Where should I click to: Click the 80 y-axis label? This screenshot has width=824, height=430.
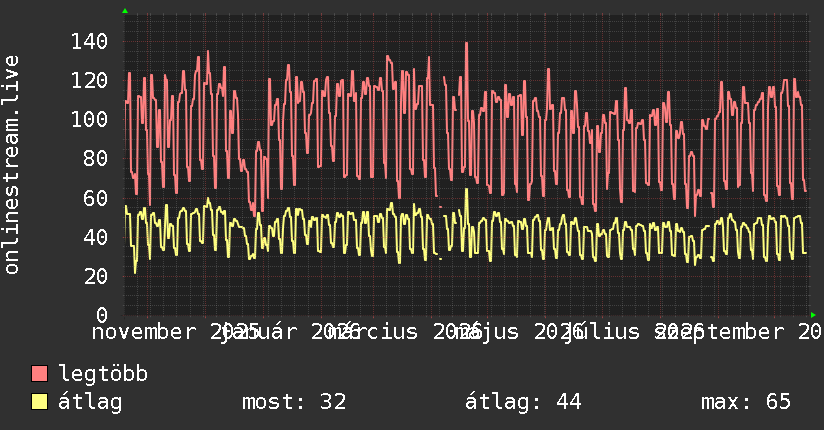[x=96, y=158]
